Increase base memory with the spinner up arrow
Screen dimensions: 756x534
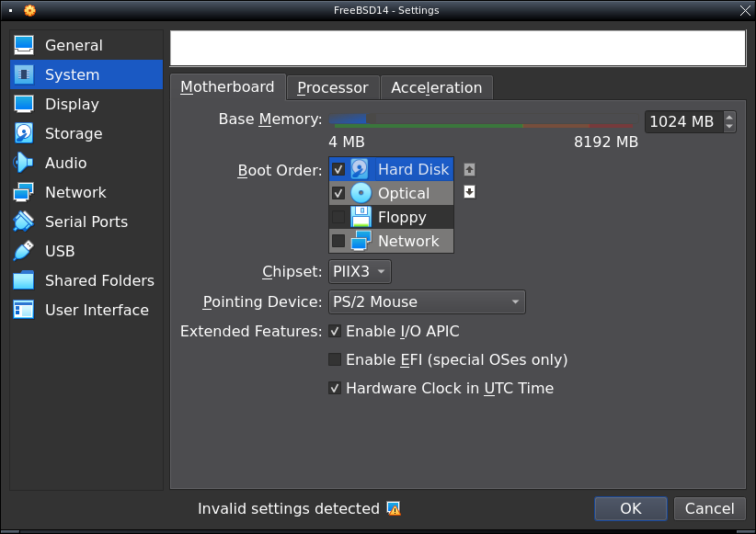coord(729,117)
